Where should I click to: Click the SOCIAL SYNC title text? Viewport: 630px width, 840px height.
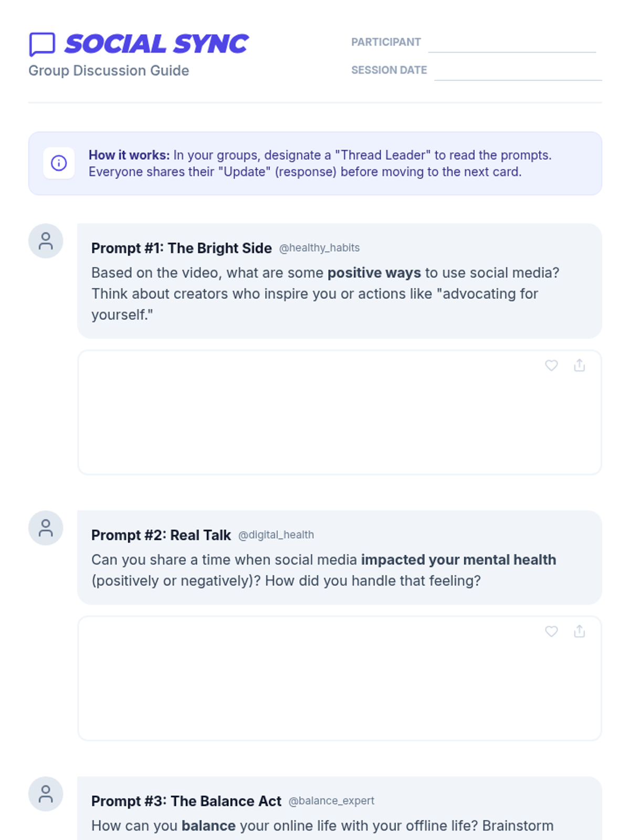156,44
